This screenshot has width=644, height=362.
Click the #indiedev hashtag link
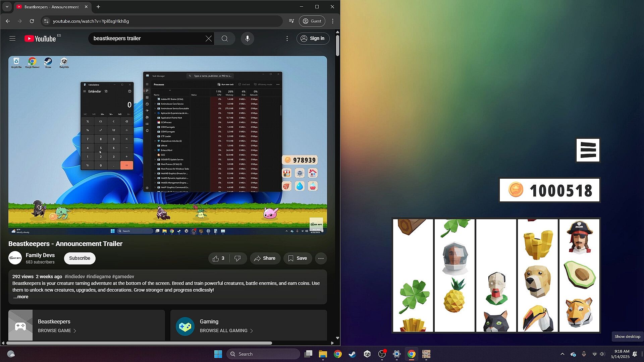pos(74,277)
